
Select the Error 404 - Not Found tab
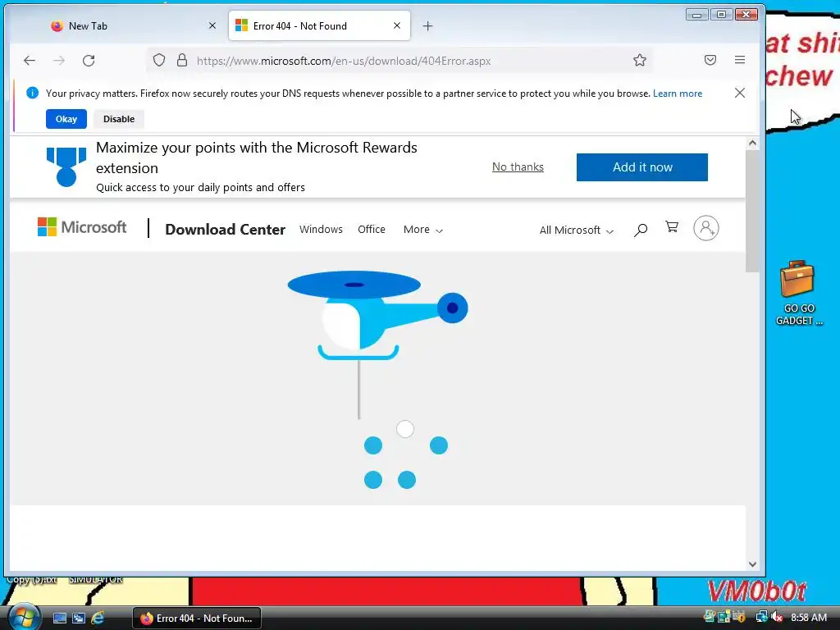pos(319,25)
